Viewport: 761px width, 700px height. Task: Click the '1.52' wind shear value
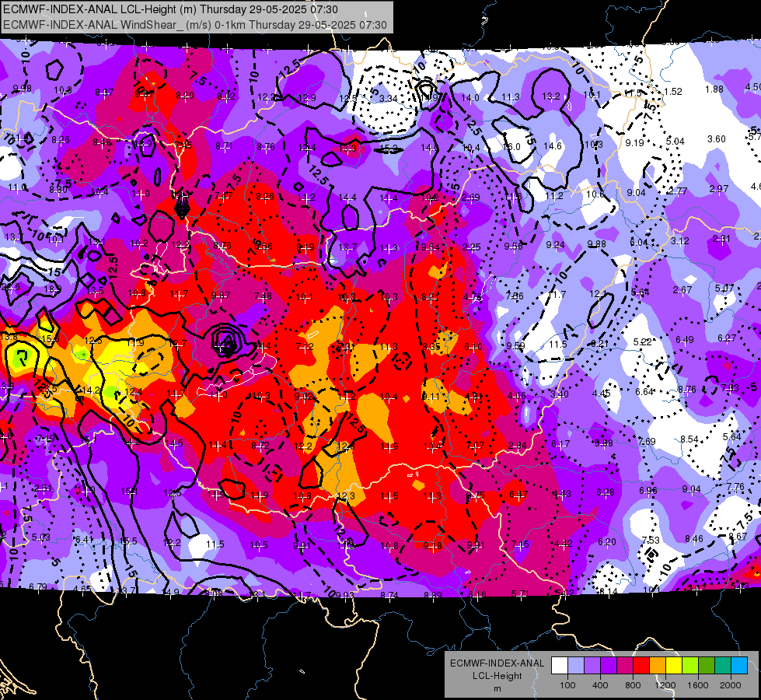[673, 91]
